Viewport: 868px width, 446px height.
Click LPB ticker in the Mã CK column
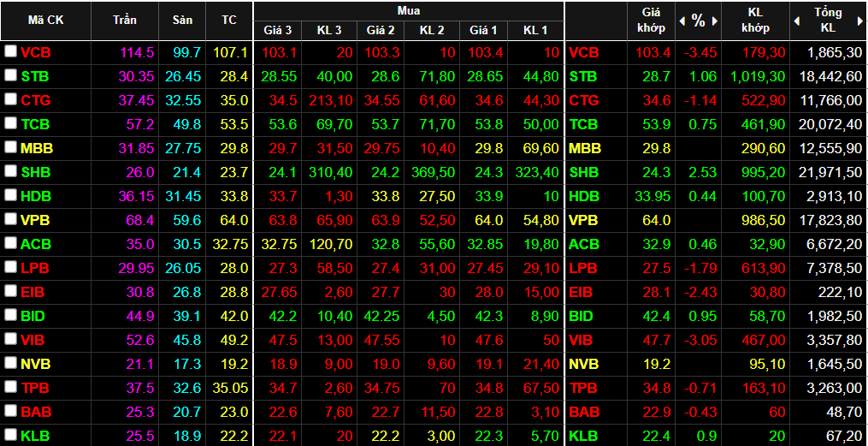(35, 268)
